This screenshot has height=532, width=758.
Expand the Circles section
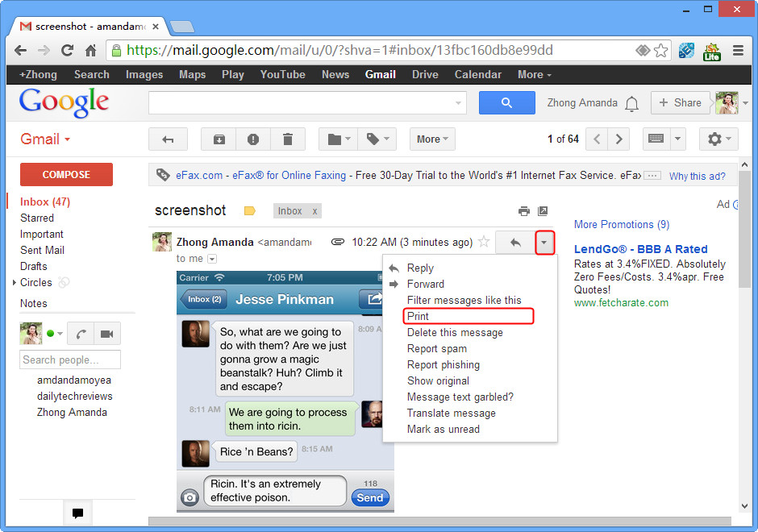coord(15,282)
